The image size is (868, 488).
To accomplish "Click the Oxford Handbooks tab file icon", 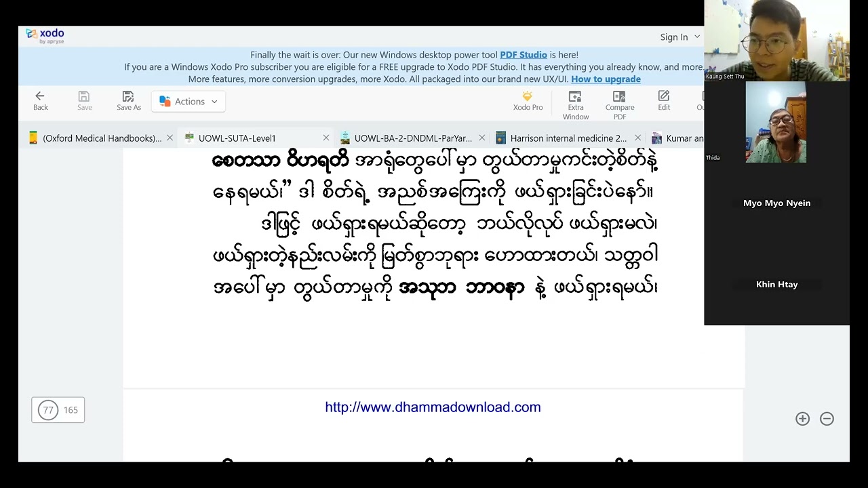I will point(33,138).
